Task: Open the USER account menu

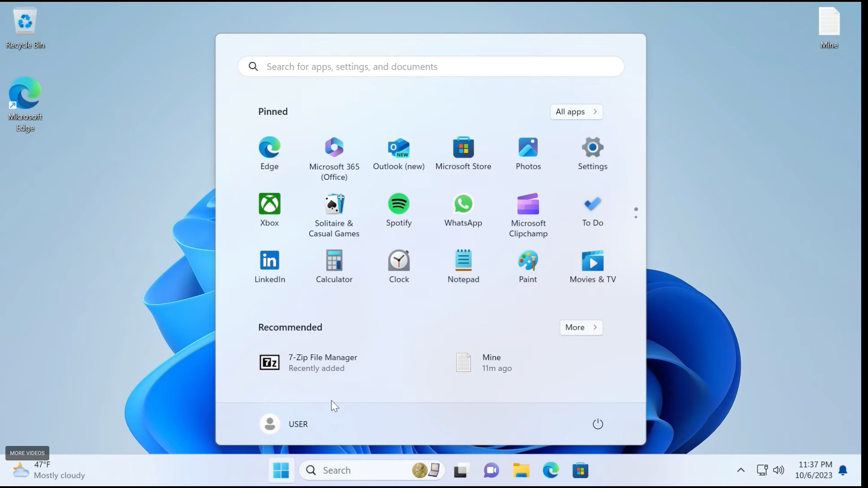Action: point(284,424)
